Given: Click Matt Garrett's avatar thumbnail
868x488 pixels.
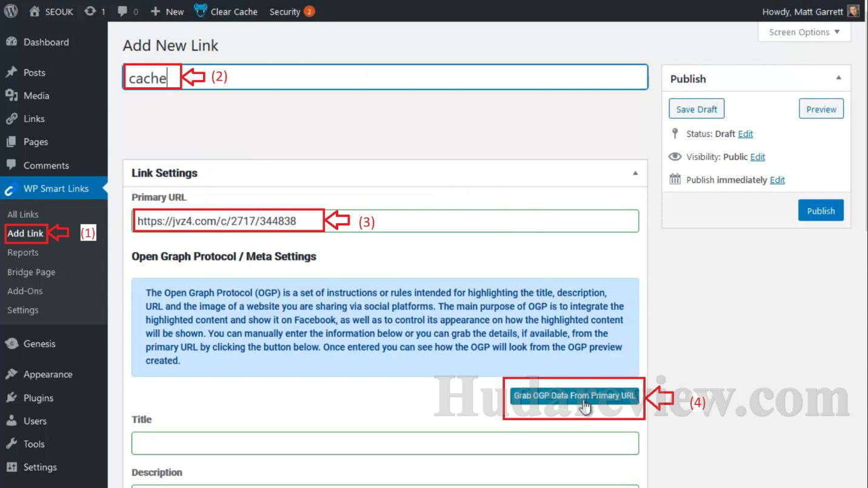Looking at the screenshot, I should (853, 12).
